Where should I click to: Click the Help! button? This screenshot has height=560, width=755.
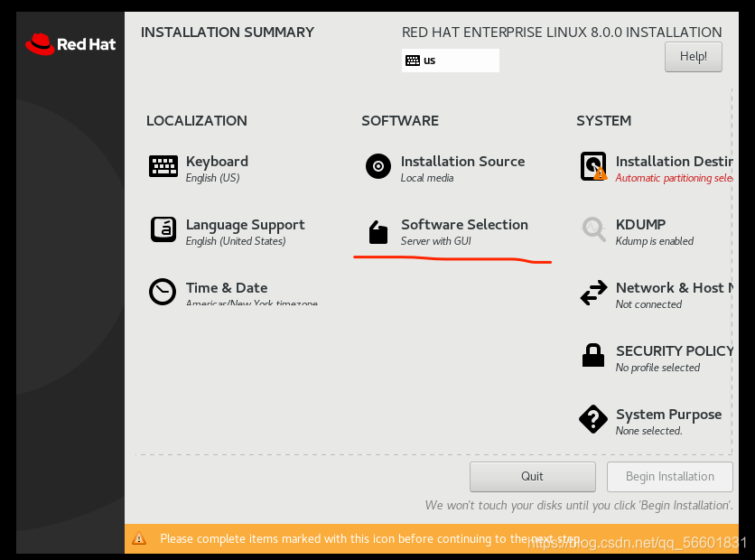[694, 57]
